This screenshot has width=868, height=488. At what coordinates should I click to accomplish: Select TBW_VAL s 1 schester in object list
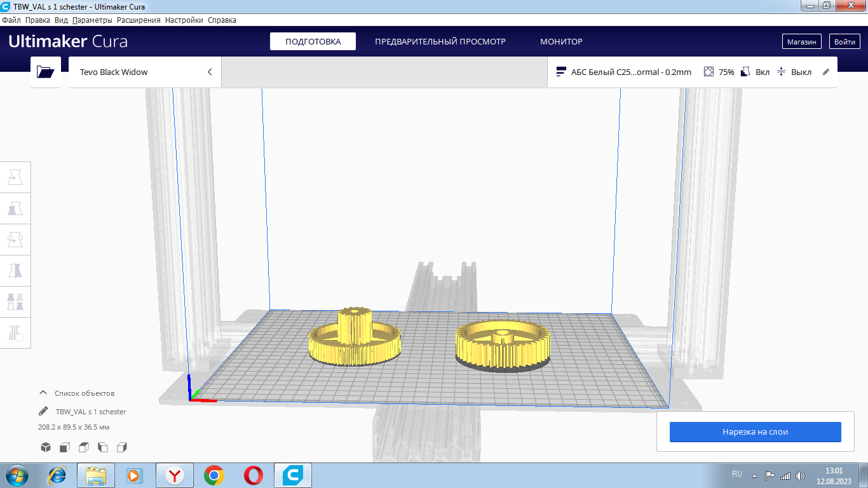pos(91,411)
